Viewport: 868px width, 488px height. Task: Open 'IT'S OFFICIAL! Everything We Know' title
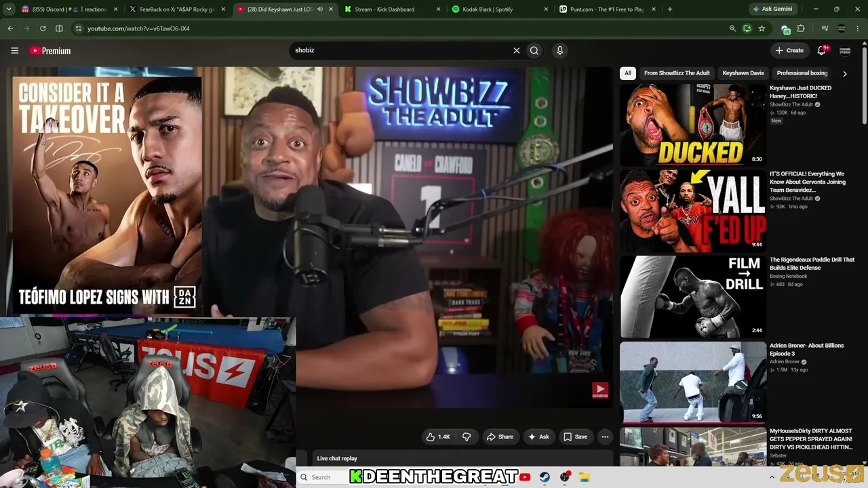[x=808, y=182]
